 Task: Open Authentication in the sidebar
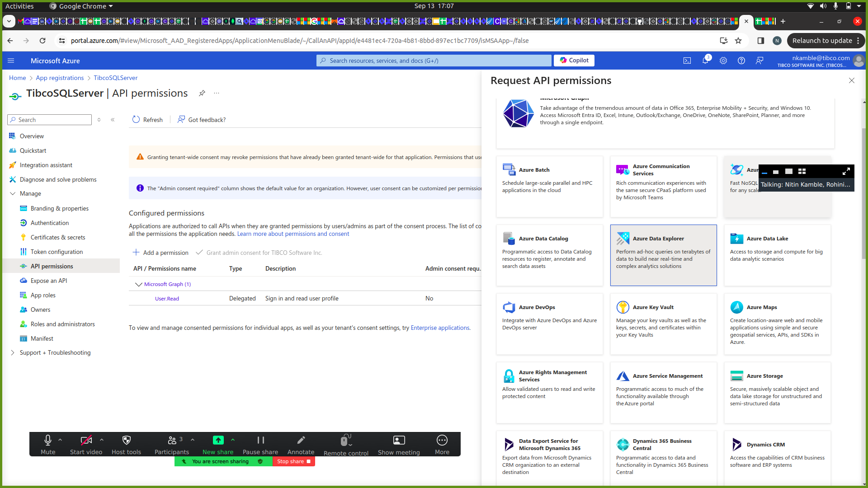[x=50, y=223]
